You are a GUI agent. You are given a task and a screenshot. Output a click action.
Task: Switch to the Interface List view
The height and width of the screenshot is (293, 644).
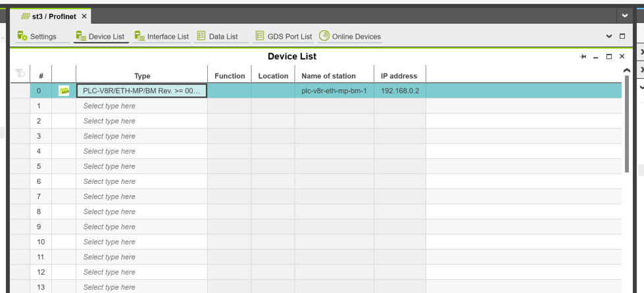click(x=161, y=37)
